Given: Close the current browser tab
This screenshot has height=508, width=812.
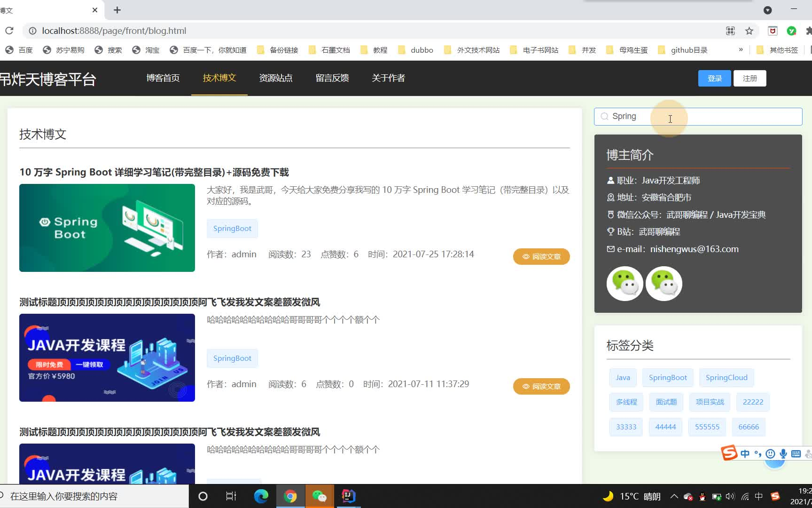Looking at the screenshot, I should click(95, 10).
